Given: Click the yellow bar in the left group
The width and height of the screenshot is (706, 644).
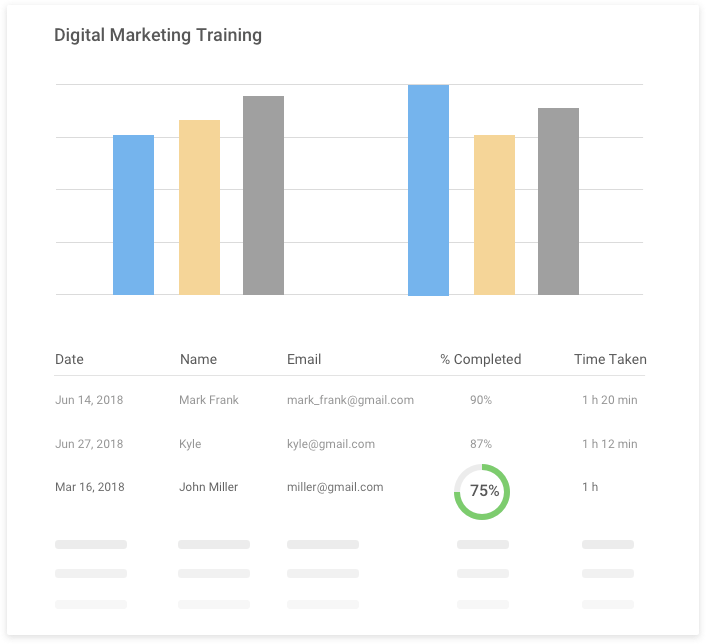Looking at the screenshot, I should point(199,207).
